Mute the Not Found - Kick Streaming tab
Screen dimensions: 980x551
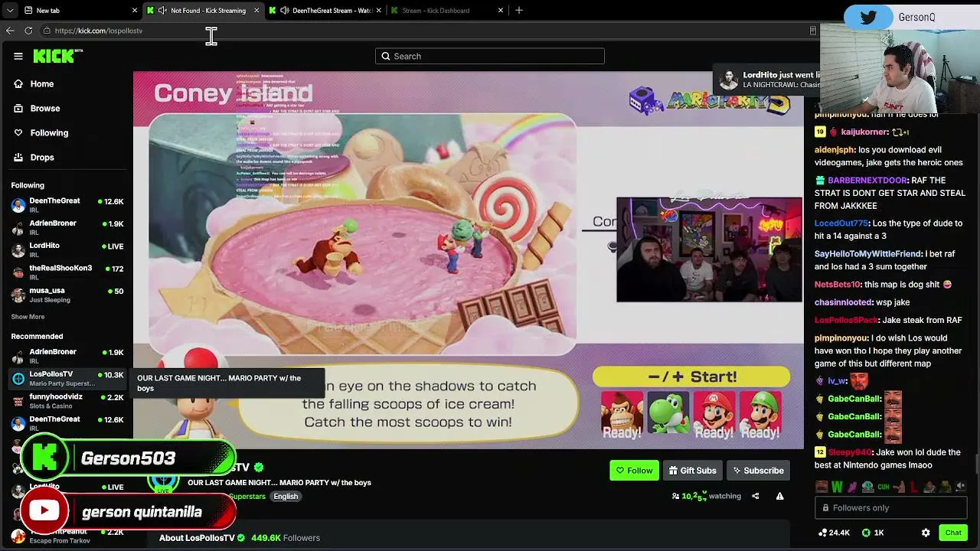[x=162, y=11]
